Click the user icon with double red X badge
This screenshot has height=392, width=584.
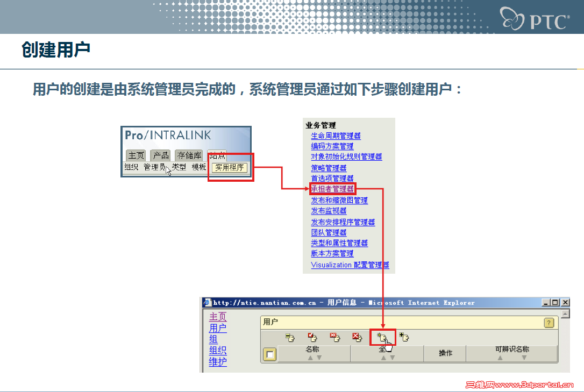point(335,337)
